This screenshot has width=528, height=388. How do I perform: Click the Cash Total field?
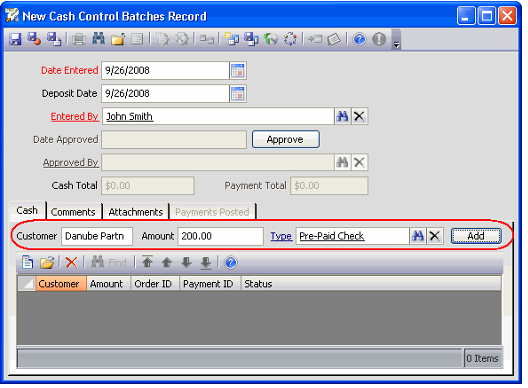pyautogui.click(x=148, y=186)
